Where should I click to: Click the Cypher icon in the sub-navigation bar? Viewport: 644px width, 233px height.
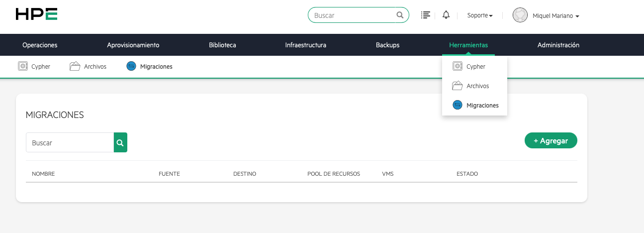[22, 66]
